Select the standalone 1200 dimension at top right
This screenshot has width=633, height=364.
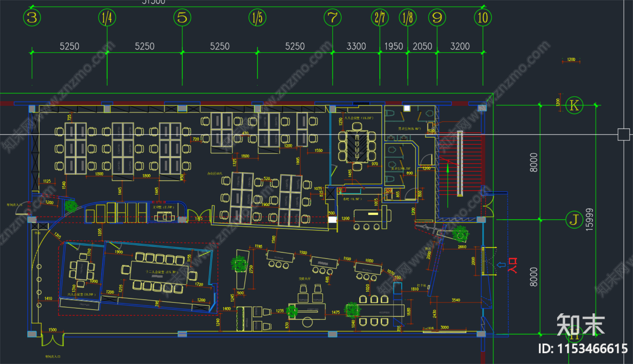coord(571,59)
